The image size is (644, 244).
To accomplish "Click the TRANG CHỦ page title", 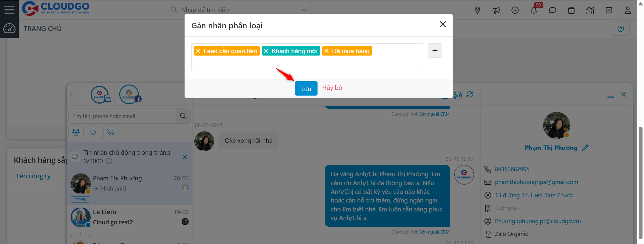I will (43, 29).
